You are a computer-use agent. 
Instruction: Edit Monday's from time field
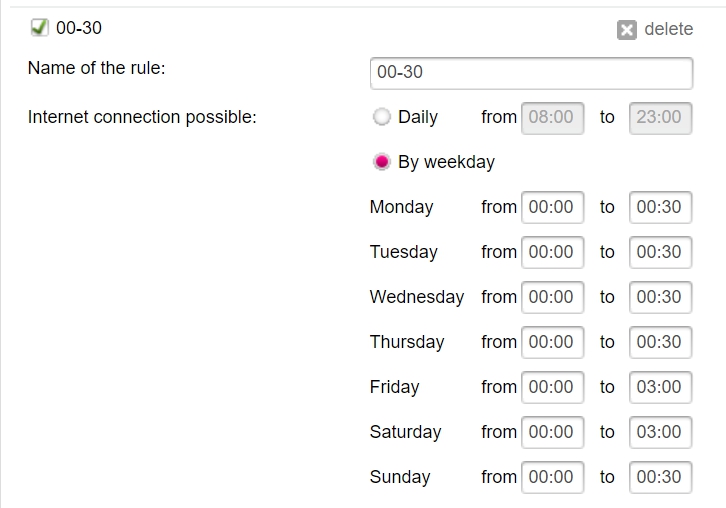[552, 207]
